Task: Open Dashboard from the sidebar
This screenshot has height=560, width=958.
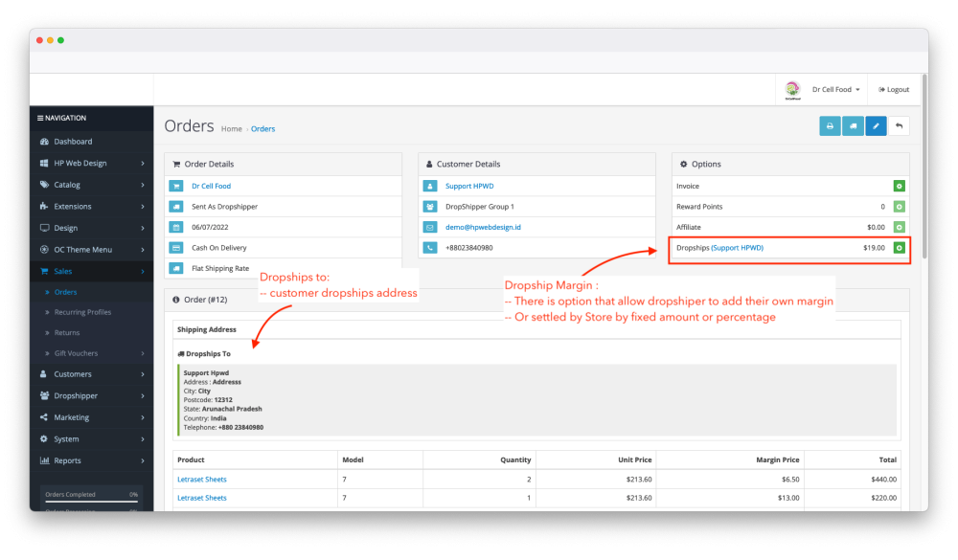Action: (x=73, y=142)
